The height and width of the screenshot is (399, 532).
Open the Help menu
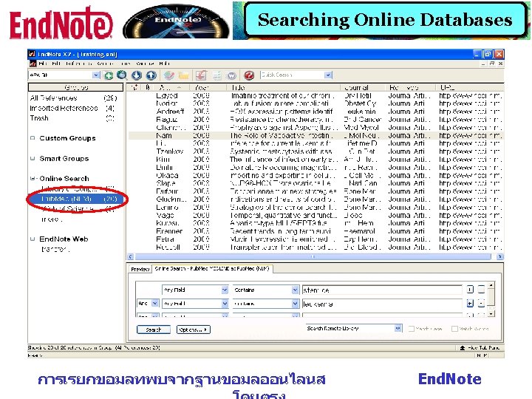(x=164, y=64)
